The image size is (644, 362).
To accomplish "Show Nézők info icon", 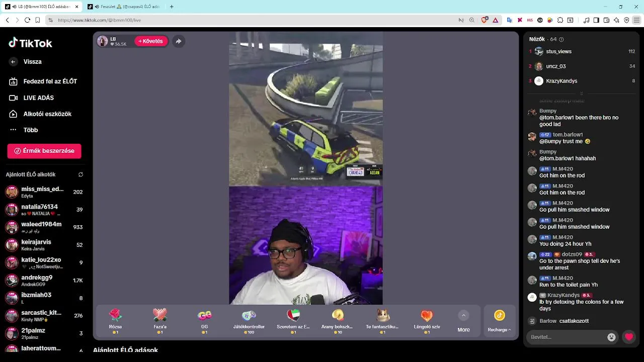I will pyautogui.click(x=561, y=39).
